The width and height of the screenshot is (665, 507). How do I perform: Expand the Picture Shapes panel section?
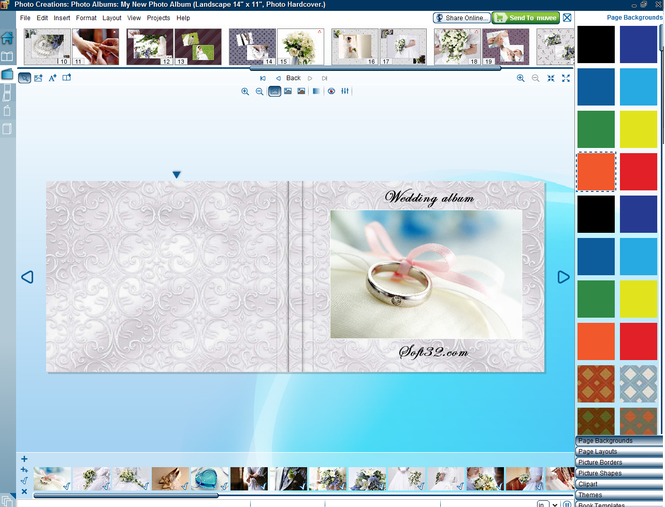619,473
